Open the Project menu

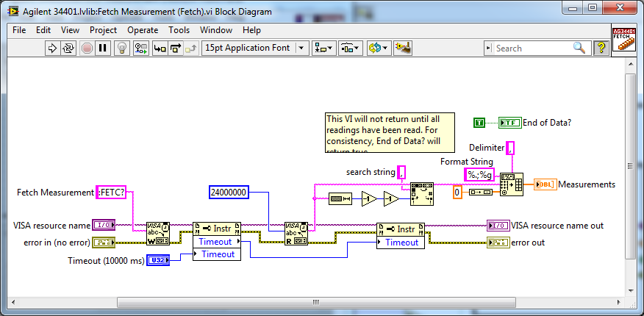[103, 30]
